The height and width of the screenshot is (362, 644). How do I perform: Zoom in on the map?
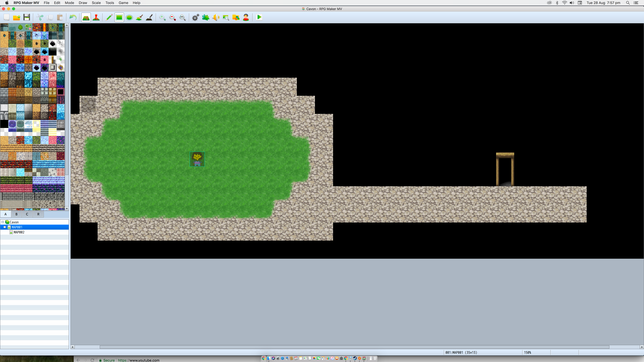pyautogui.click(x=162, y=17)
